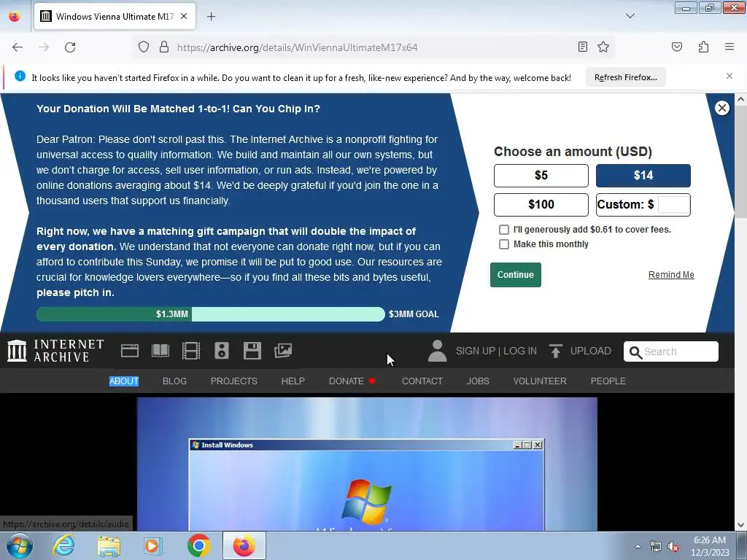Open Windows Media Player from taskbar
This screenshot has width=747, height=560.
pyautogui.click(x=153, y=545)
